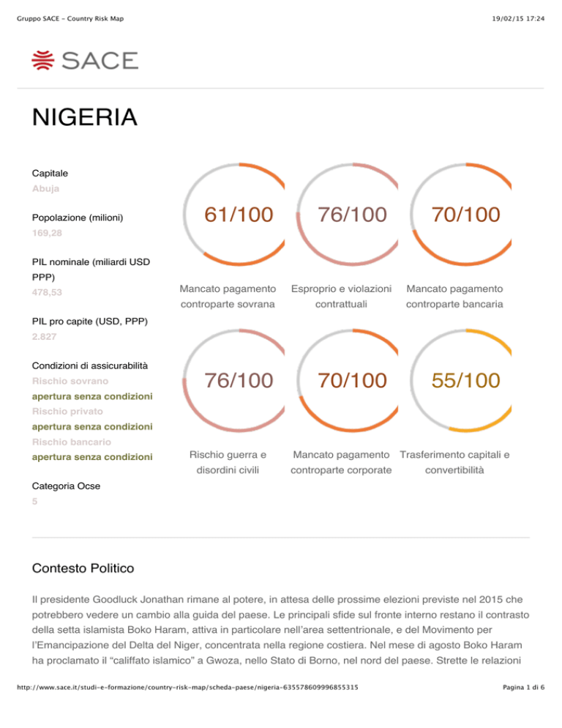Select the 76/100 expropriation risk gauge
The width and height of the screenshot is (562, 728).
point(347,214)
